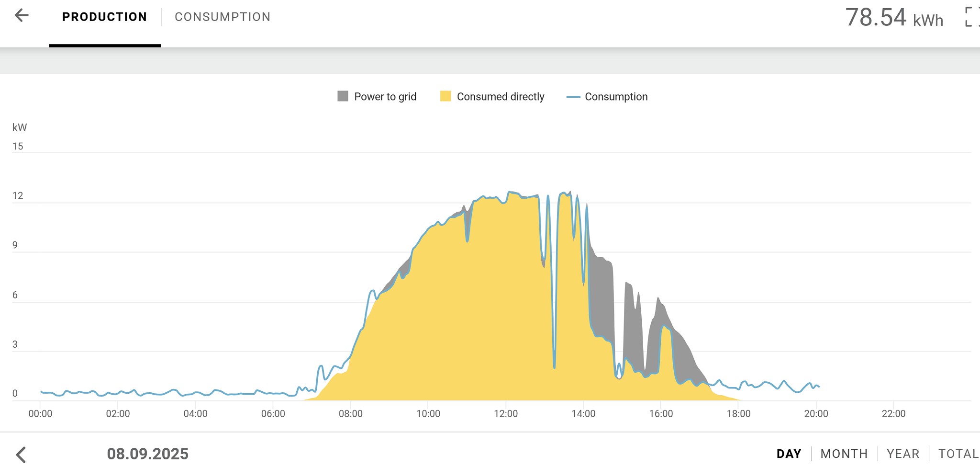Click the 18:00 time axis label

(x=738, y=414)
